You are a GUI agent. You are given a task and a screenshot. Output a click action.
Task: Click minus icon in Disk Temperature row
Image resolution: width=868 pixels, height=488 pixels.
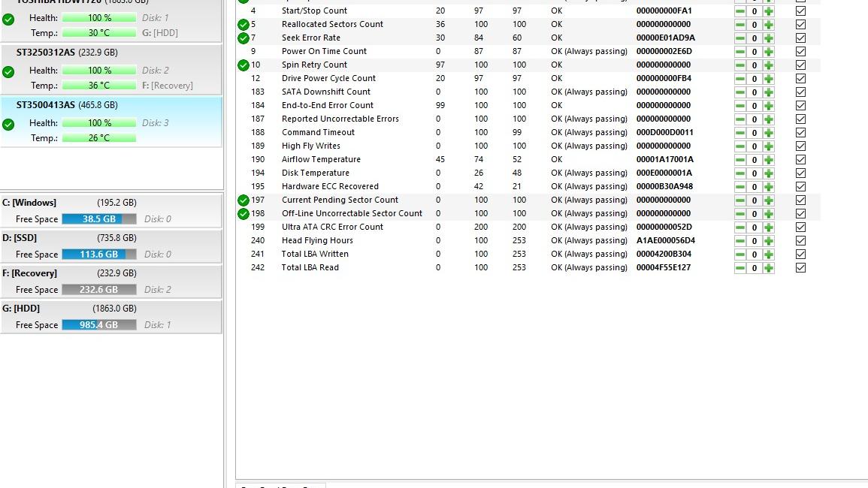(x=740, y=173)
